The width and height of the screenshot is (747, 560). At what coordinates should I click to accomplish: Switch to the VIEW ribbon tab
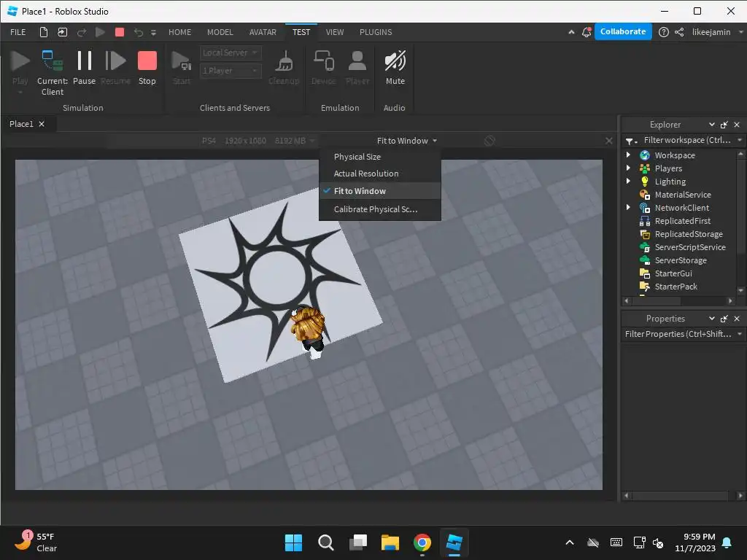click(x=334, y=32)
